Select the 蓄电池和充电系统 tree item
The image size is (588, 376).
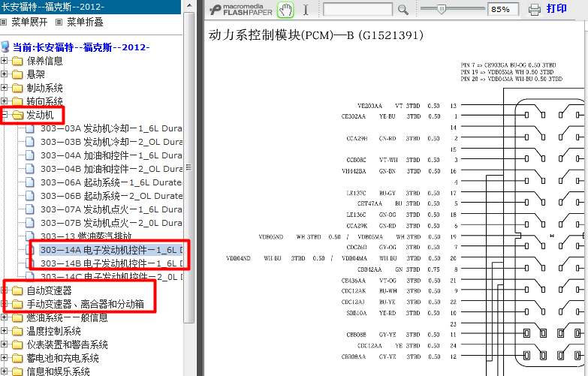[x=62, y=358]
